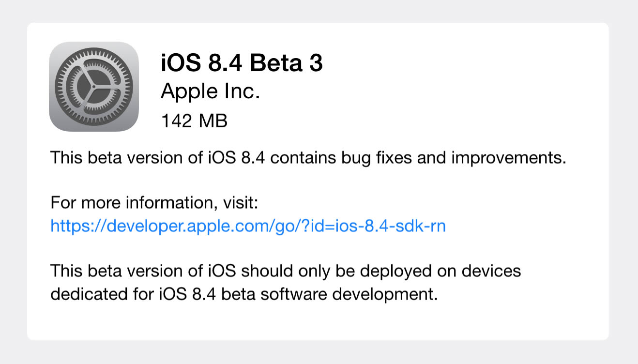638x364 pixels.
Task: Open the developer.apple.com release notes link
Action: pos(248,226)
